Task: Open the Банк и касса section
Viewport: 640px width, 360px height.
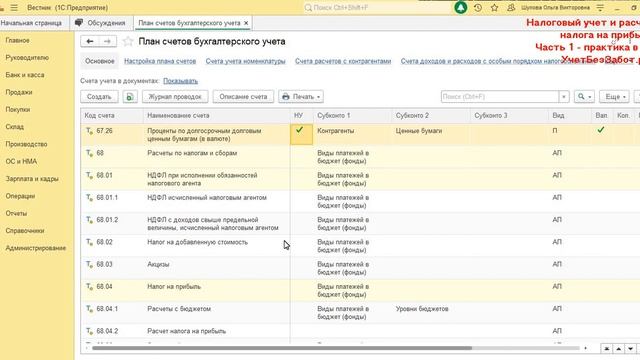Action: [25, 75]
